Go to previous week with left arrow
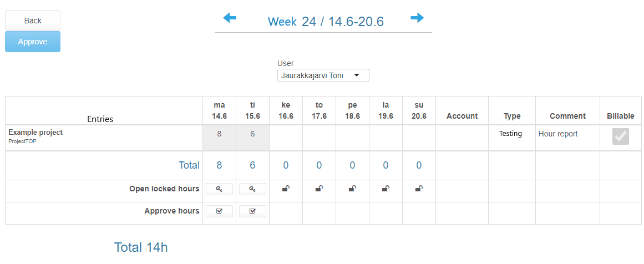The image size is (644, 264). click(x=230, y=18)
